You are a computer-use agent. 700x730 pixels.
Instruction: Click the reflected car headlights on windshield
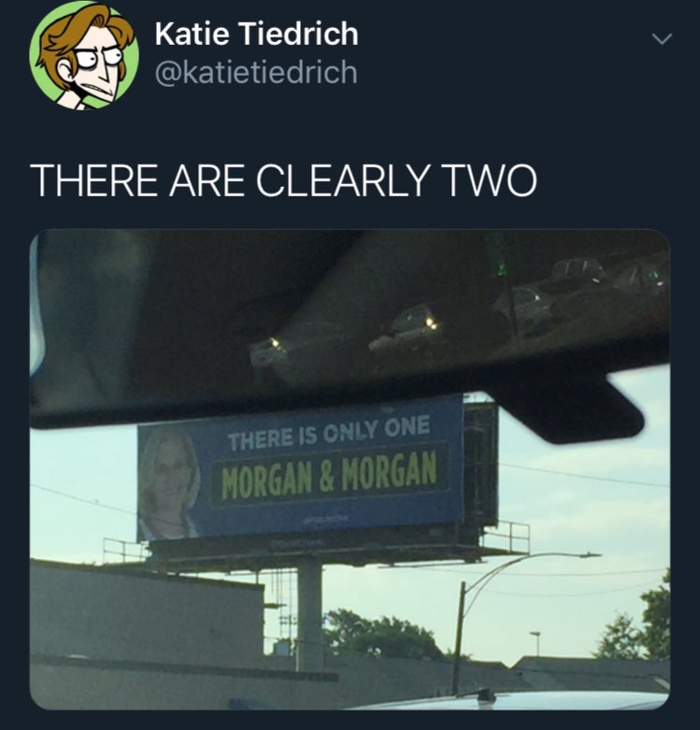pyautogui.click(x=431, y=322)
